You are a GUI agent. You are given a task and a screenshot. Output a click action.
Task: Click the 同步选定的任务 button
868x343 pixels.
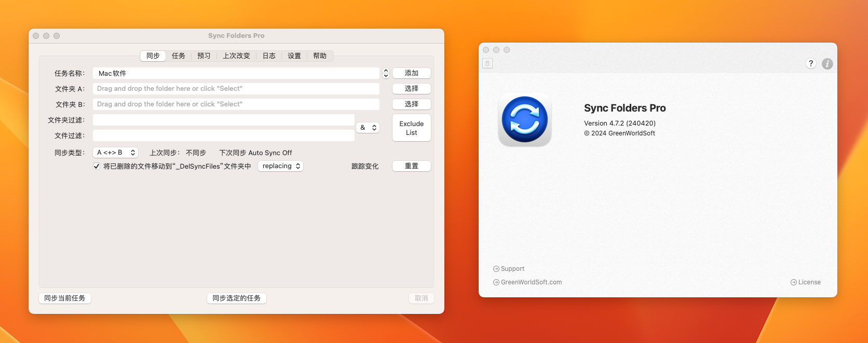point(237,298)
